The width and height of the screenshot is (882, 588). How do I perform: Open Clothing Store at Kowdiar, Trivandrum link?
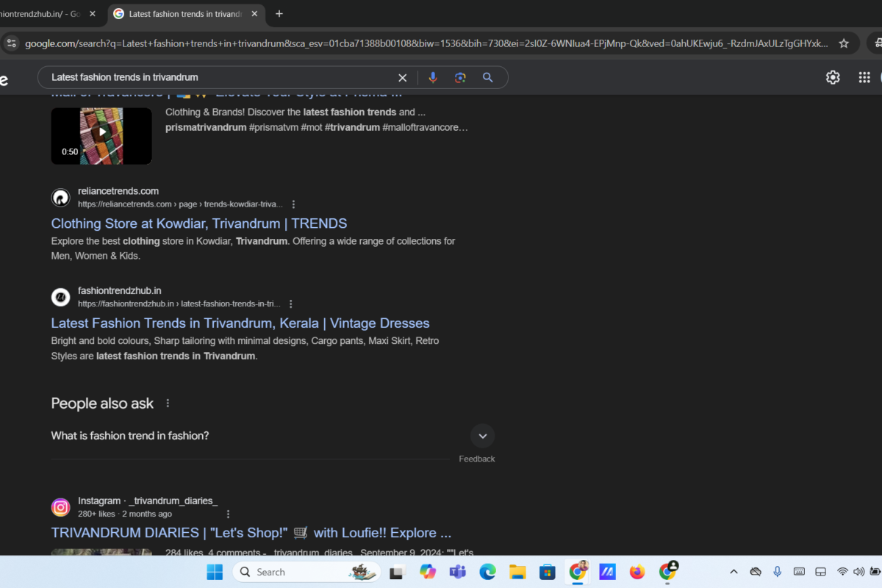199,223
